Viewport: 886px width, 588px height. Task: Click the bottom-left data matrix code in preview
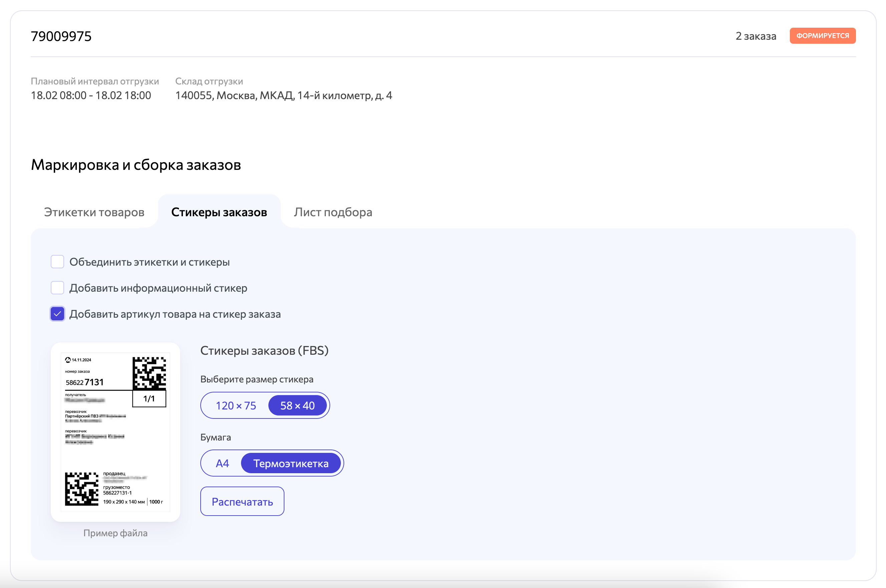[81, 489]
